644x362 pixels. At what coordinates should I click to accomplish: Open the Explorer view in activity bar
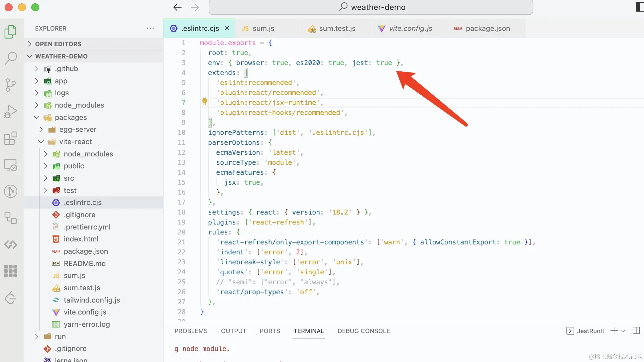11,32
